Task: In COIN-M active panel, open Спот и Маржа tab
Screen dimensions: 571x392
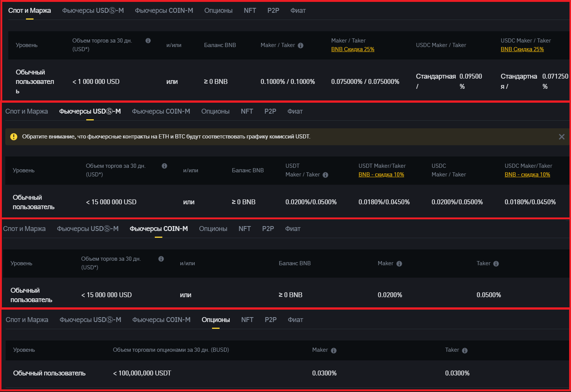Action: pos(24,229)
